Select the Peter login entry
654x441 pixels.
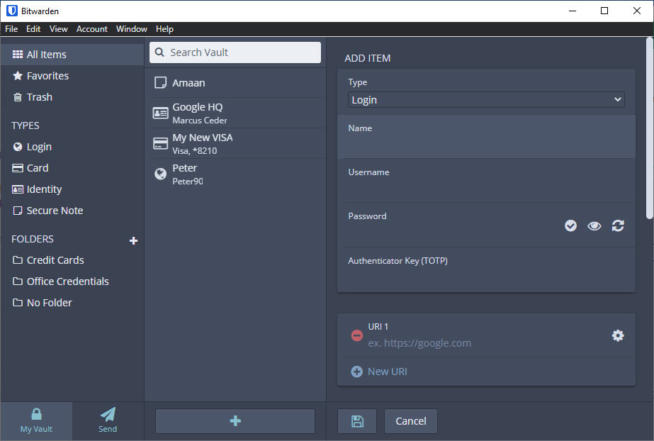click(x=237, y=174)
